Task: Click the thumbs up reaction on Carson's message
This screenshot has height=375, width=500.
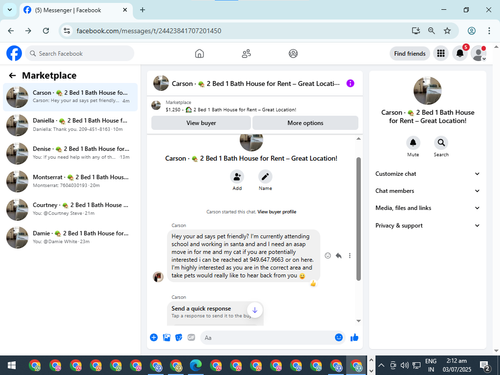Action: (313, 284)
